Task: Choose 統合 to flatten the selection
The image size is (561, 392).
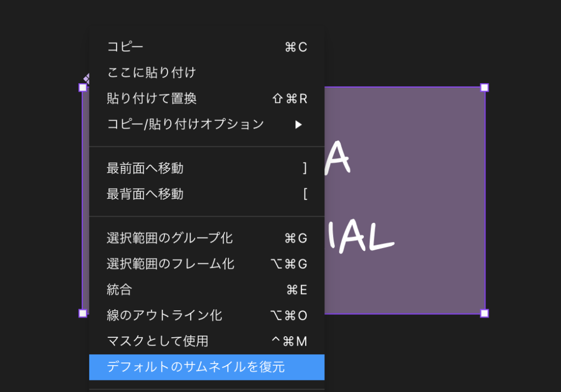Action: point(119,290)
